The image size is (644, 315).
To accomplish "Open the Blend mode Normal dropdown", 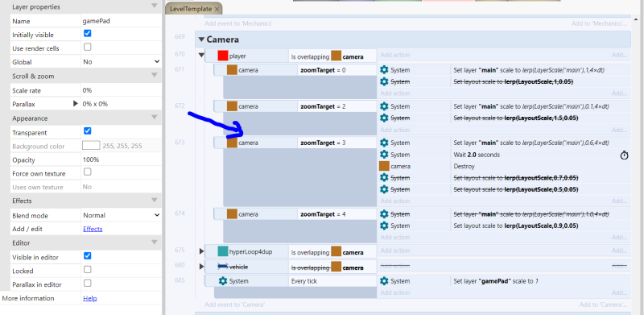I will click(121, 215).
